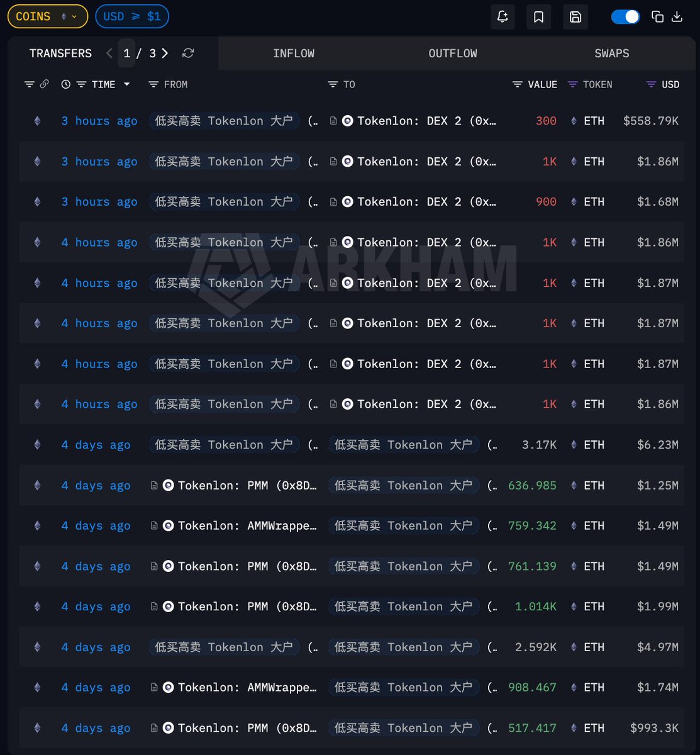The width and height of the screenshot is (700, 755).
Task: Click the link icon in table header
Action: click(x=44, y=84)
